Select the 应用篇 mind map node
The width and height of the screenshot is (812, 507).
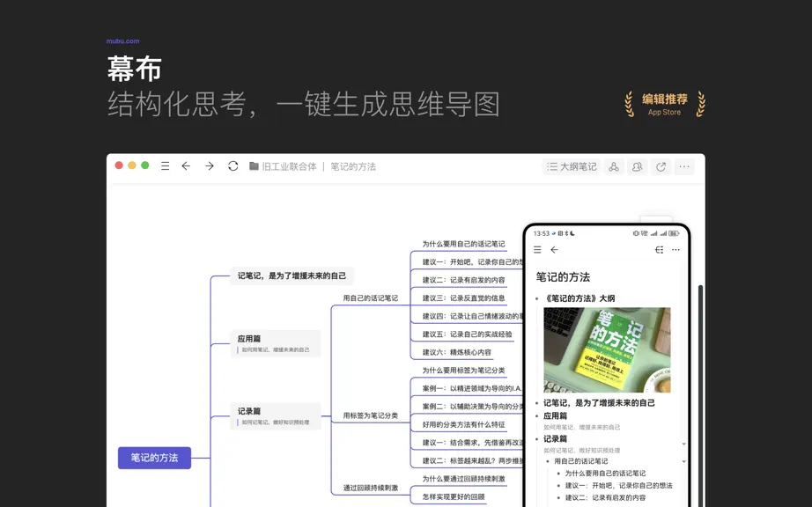click(x=275, y=343)
